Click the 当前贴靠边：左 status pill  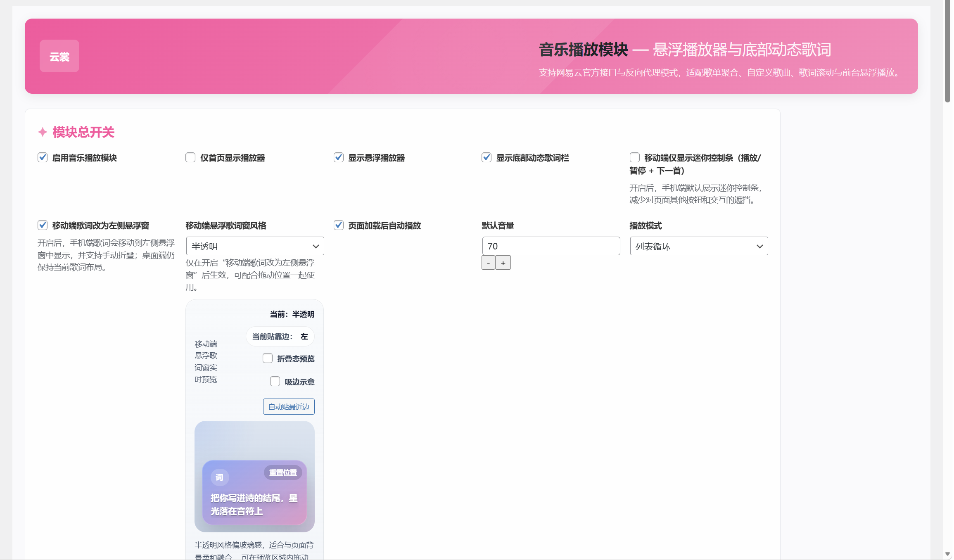pyautogui.click(x=280, y=337)
